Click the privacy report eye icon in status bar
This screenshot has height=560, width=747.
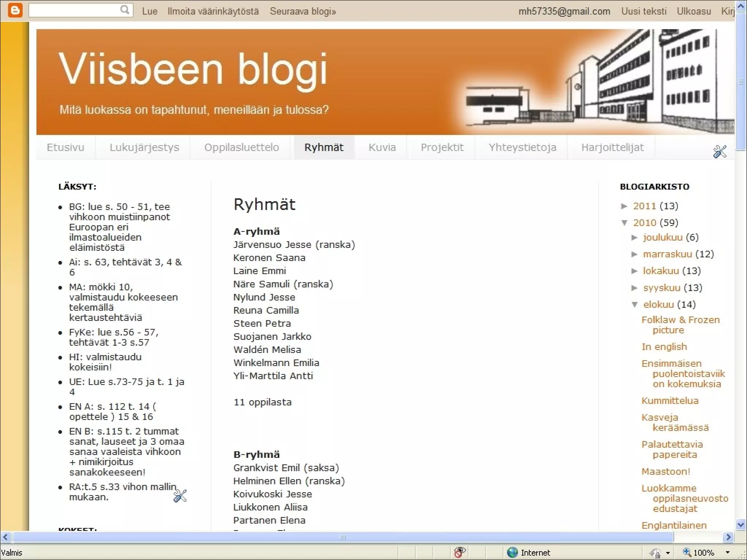tap(460, 552)
